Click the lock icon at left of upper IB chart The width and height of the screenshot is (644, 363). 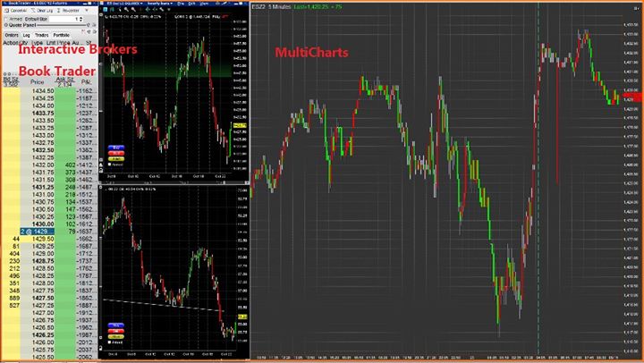click(101, 171)
